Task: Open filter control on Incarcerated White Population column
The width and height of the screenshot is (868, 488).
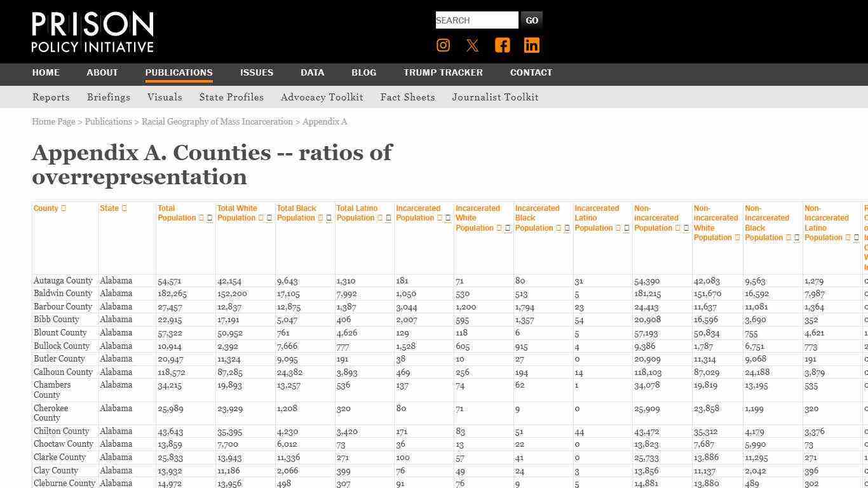Action: coord(506,229)
